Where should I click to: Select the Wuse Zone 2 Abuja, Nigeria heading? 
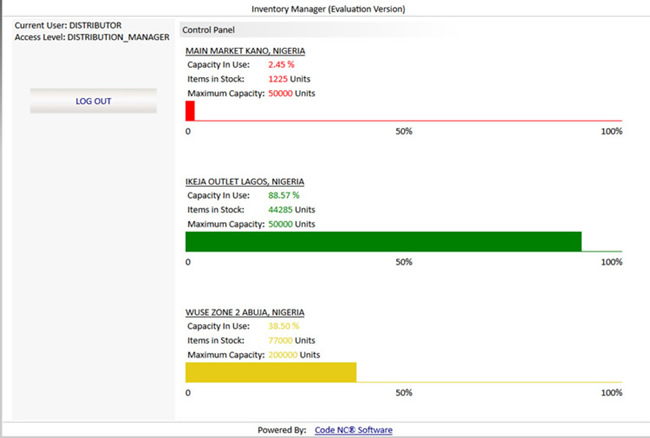[x=245, y=313]
